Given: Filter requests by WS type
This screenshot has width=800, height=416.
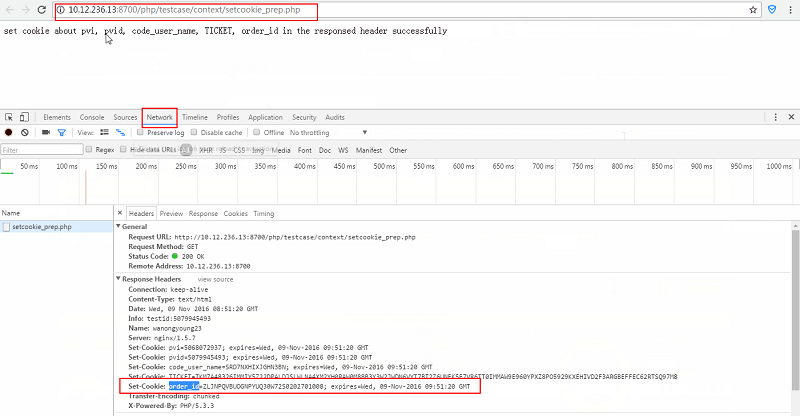Looking at the screenshot, I should click(x=343, y=150).
